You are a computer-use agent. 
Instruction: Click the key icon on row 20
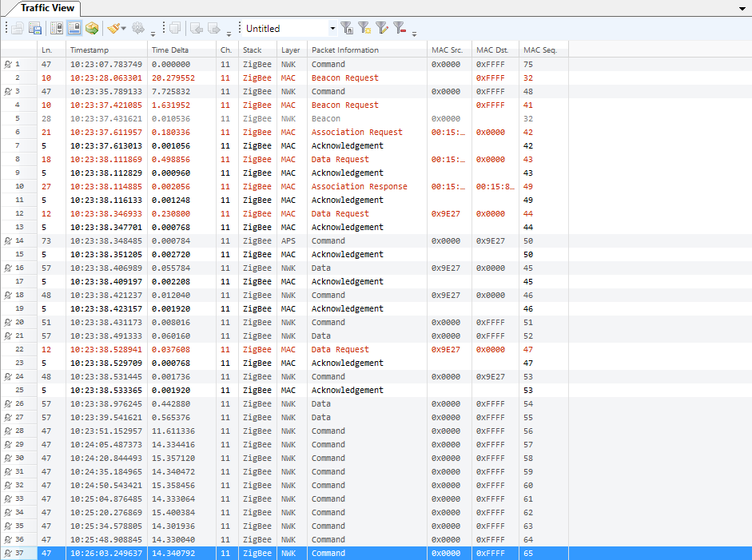[8, 323]
